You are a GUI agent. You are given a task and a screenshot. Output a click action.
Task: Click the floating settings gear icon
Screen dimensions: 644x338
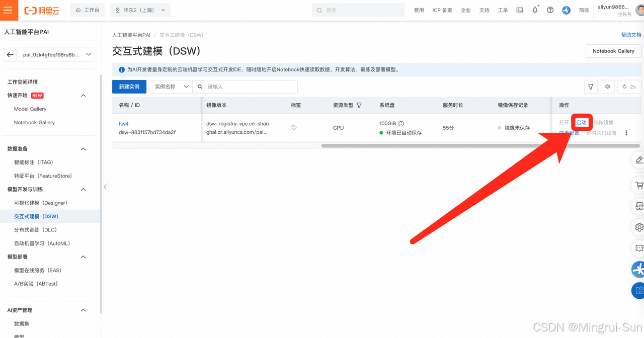tap(638, 227)
